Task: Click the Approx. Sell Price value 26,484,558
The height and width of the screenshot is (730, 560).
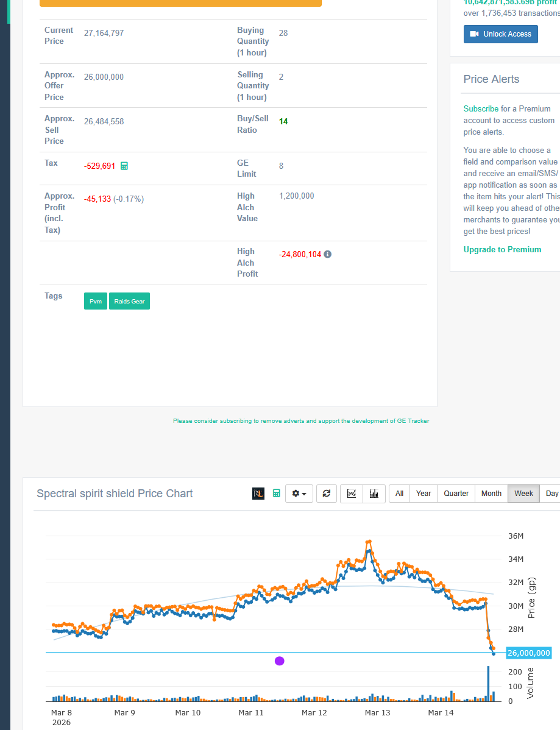Action: [x=104, y=121]
